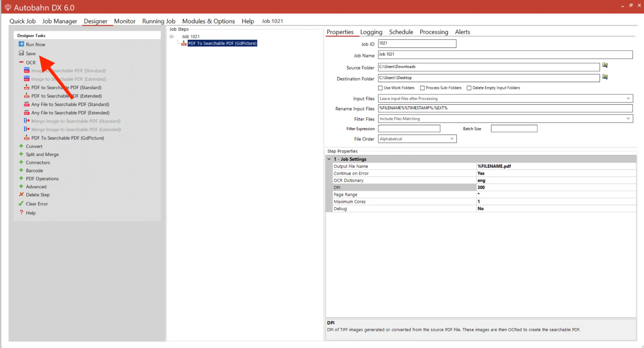
Task: Open the Source Folder browse icon
Action: tap(605, 65)
